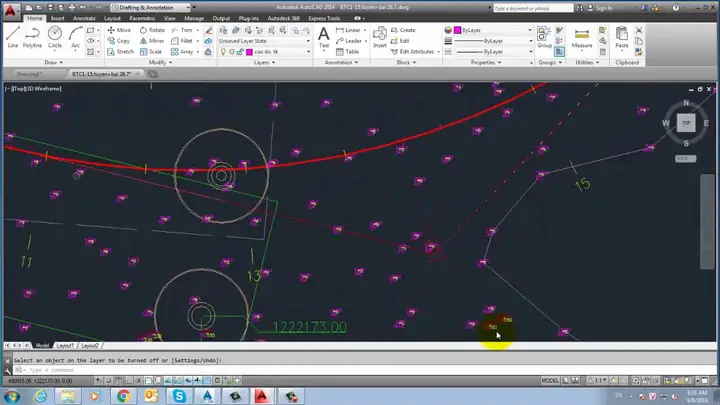Click the Erase tool icon
The image size is (720, 405).
[208, 30]
